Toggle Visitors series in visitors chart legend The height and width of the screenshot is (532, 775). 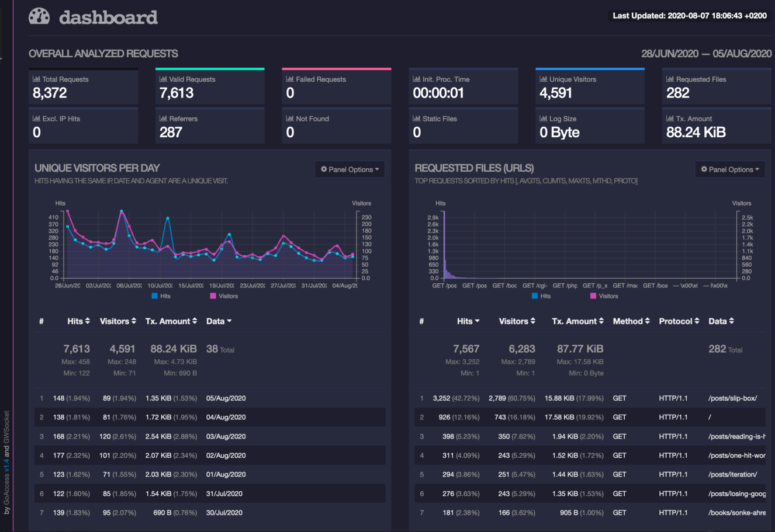(x=224, y=296)
